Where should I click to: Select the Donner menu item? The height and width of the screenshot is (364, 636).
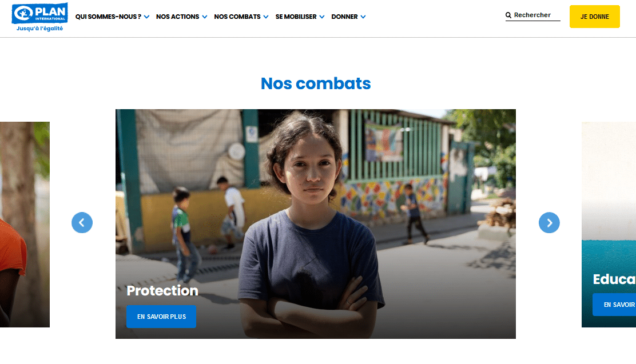point(344,17)
